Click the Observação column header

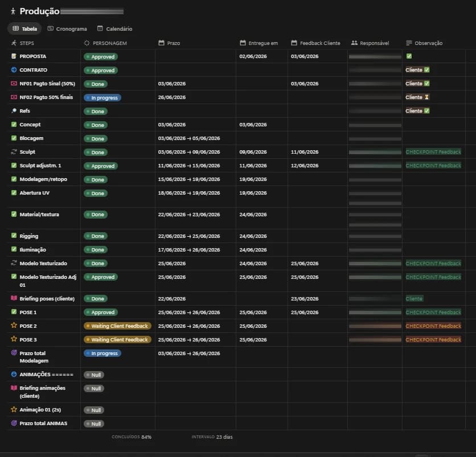[x=424, y=43]
